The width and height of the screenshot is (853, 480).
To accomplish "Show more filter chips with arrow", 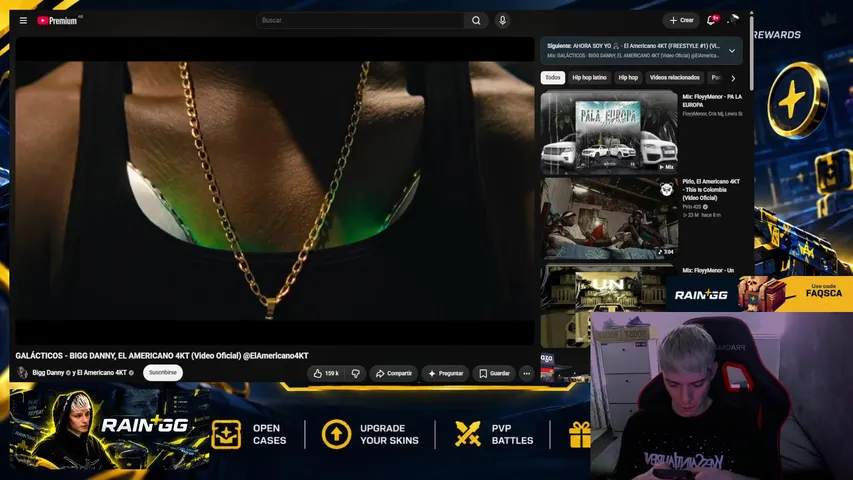I will click(733, 78).
